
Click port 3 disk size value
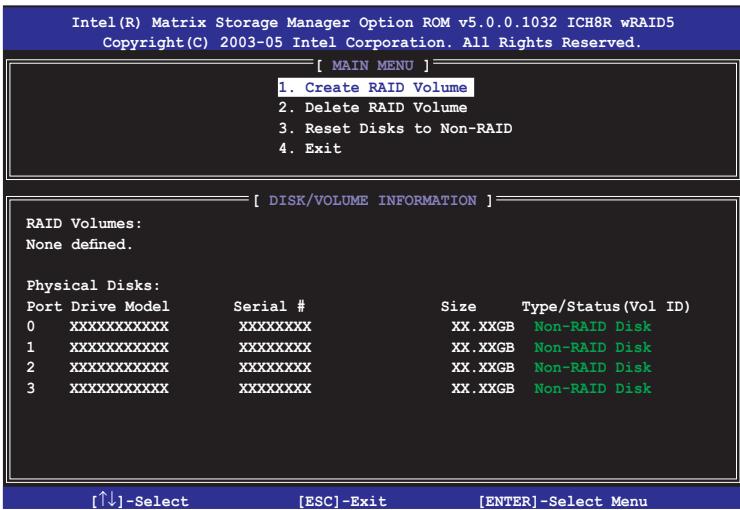[483, 388]
